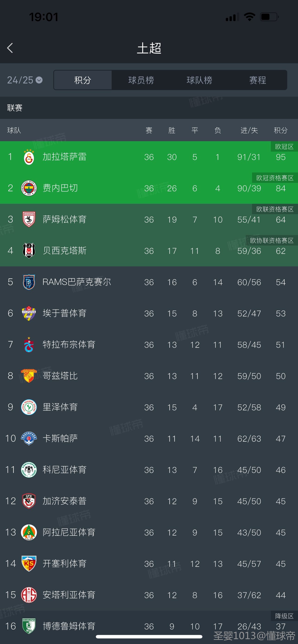The height and width of the screenshot is (644, 298).
Task: Select the 积分 tab
Action: click(83, 80)
